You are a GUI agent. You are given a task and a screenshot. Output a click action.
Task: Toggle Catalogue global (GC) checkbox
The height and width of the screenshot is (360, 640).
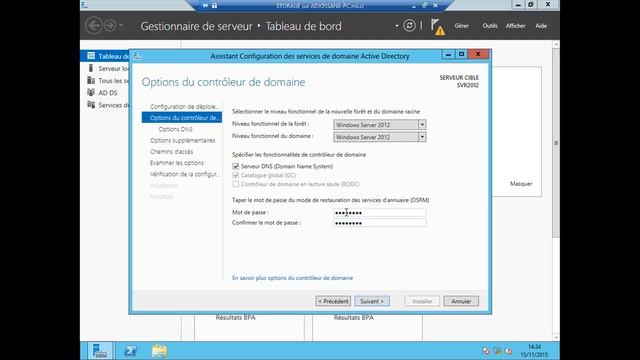(x=236, y=175)
